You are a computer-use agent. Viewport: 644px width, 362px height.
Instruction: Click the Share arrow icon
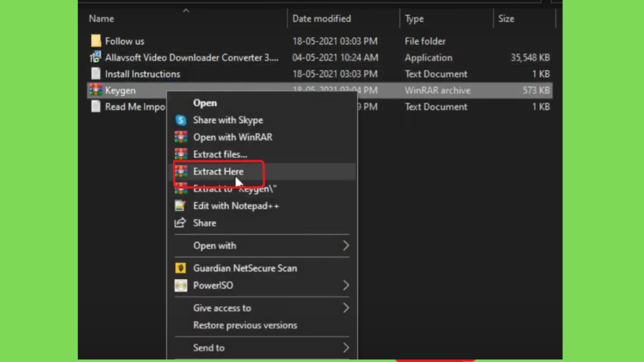click(180, 223)
